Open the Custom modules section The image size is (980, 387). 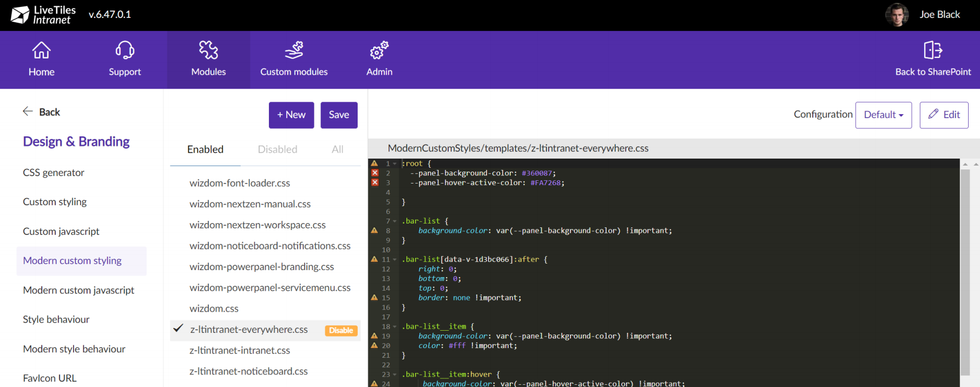294,60
